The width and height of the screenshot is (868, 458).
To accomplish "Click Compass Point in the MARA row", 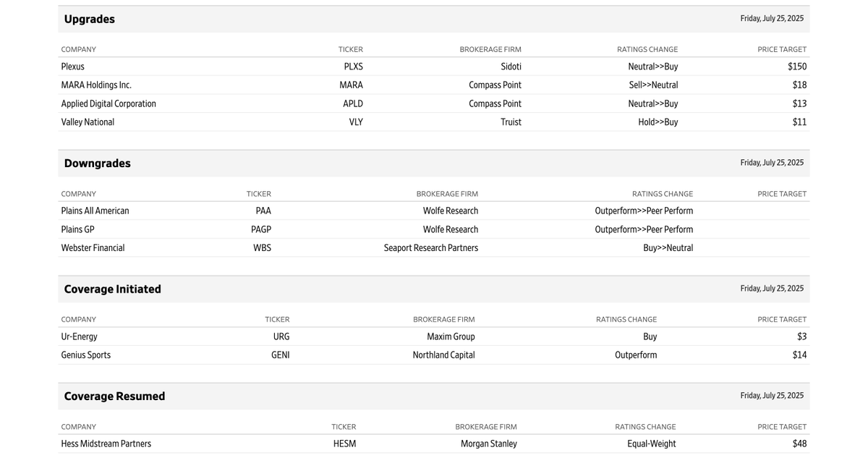I will coord(495,85).
